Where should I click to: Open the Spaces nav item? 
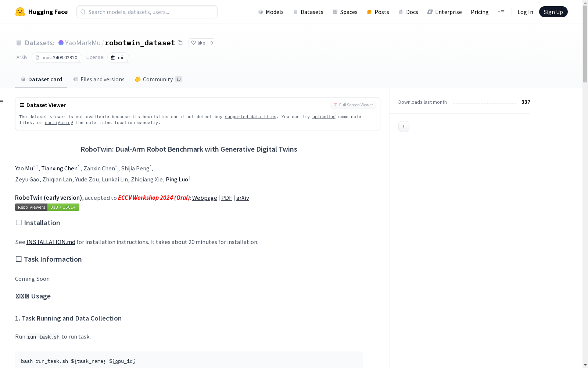[x=345, y=12]
